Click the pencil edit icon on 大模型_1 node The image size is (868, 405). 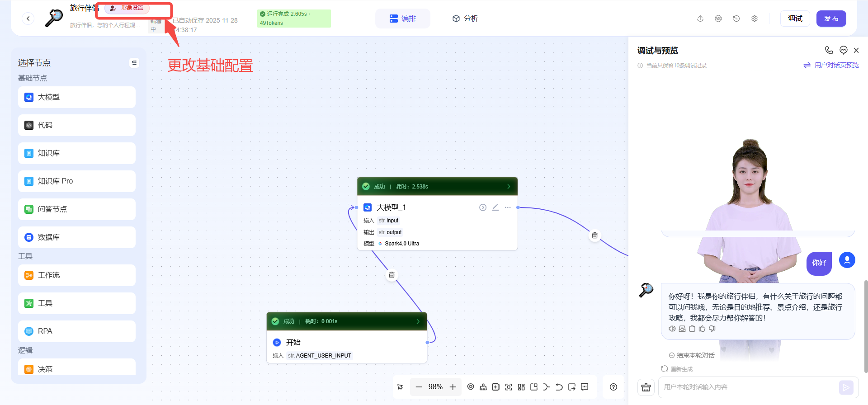click(x=495, y=207)
